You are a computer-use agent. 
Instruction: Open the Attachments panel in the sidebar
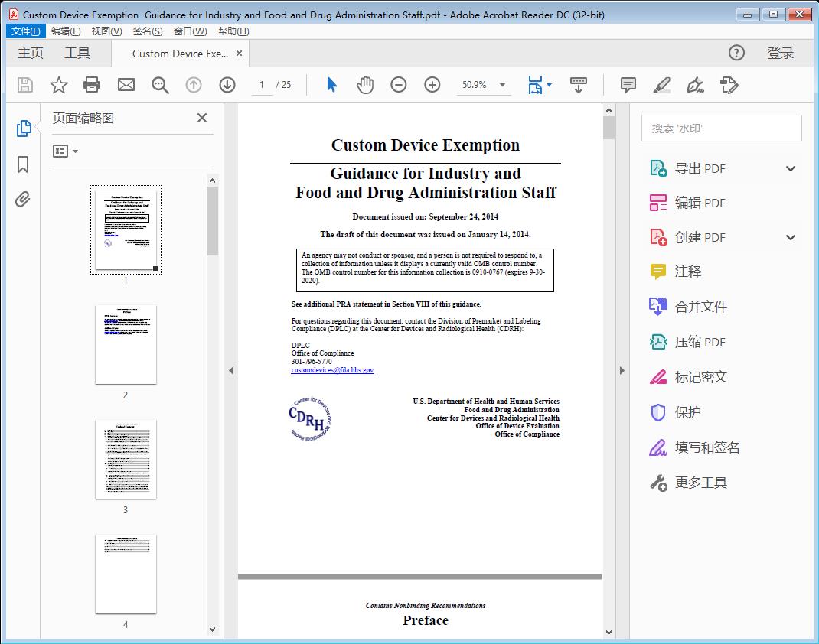(x=22, y=199)
